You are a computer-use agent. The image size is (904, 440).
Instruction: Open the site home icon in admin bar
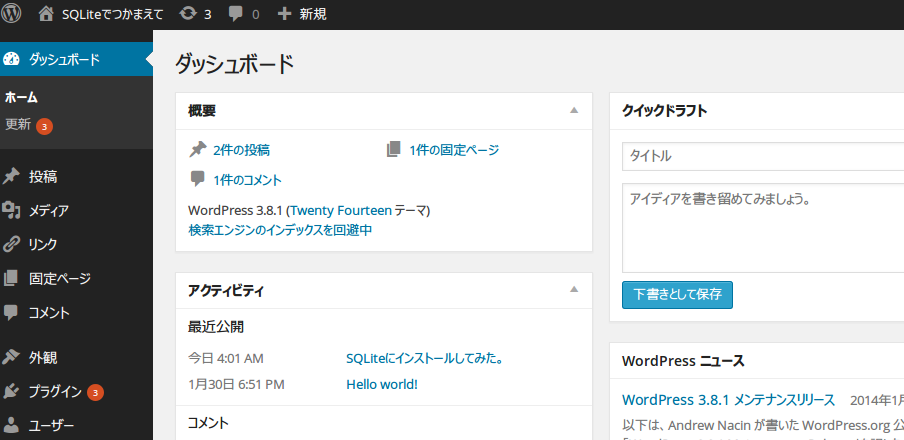click(46, 14)
